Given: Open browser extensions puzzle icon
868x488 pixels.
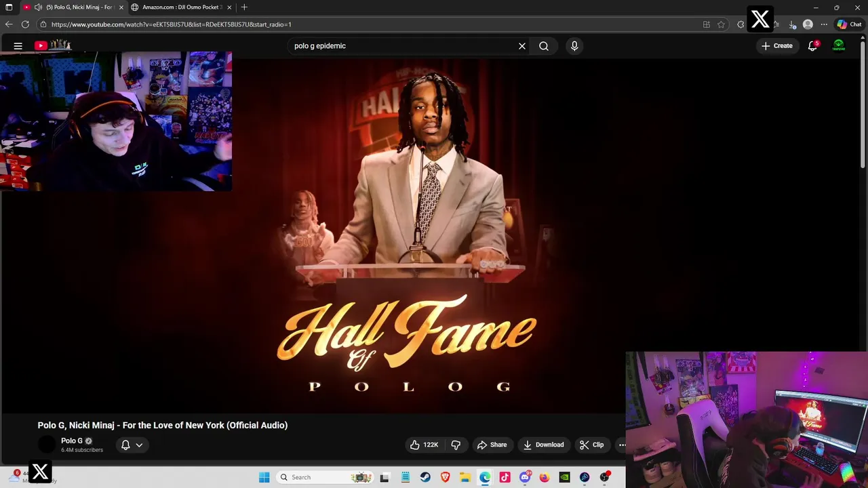Looking at the screenshot, I should (741, 24).
